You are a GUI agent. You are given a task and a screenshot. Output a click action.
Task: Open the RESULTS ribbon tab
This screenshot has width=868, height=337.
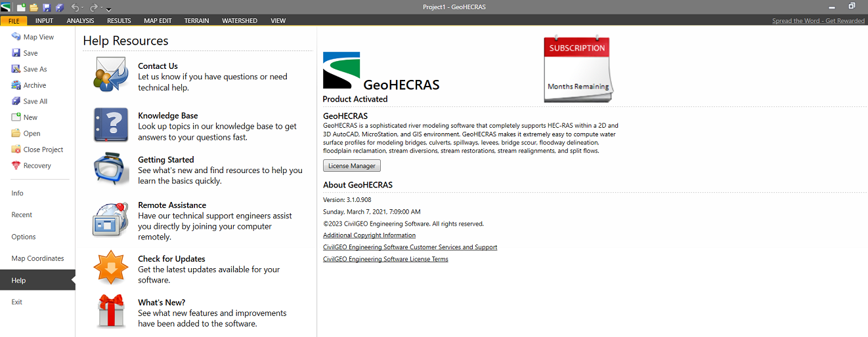[119, 20]
